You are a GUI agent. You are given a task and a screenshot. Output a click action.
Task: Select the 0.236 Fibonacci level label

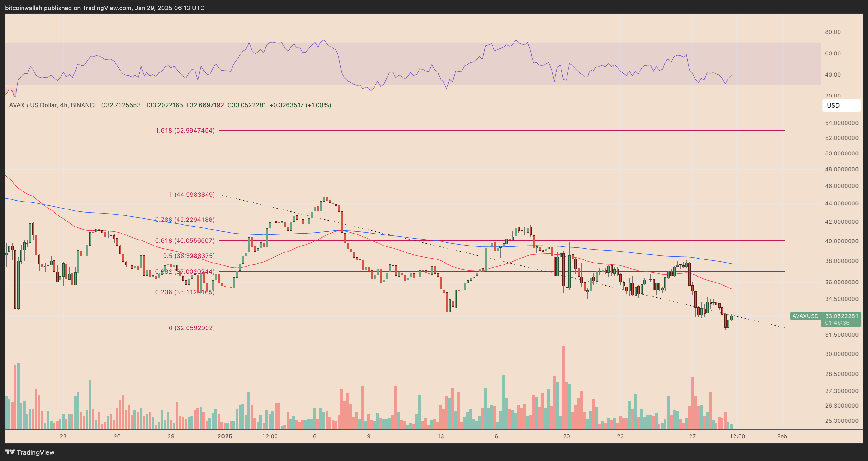[x=185, y=292]
